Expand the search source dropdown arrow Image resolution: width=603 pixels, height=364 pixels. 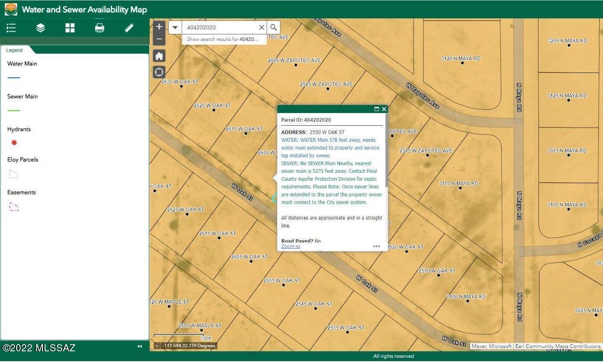point(175,27)
